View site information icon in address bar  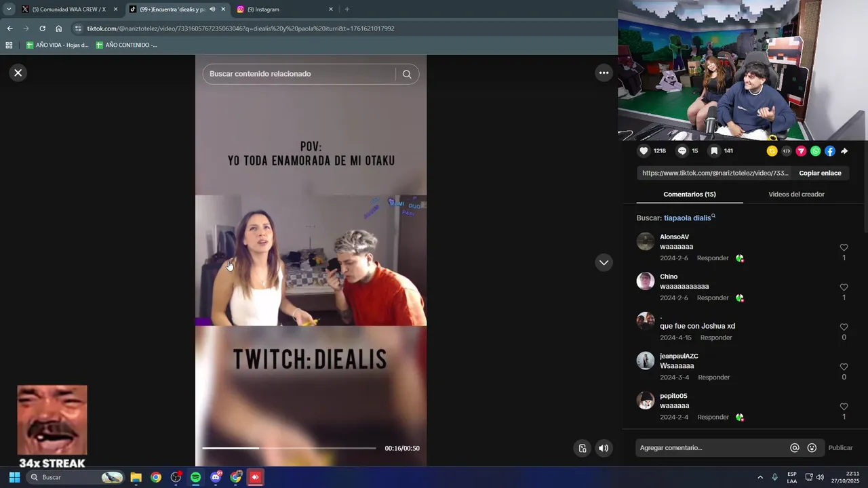coord(78,28)
